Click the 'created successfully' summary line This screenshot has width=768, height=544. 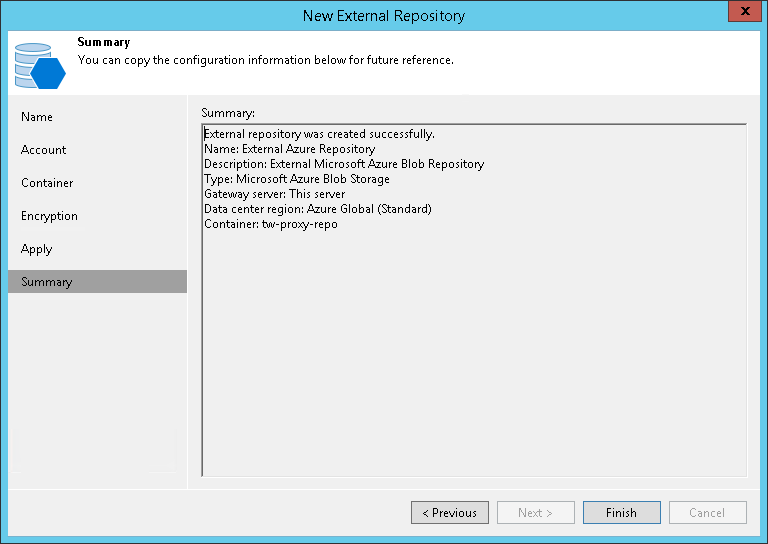pos(319,134)
